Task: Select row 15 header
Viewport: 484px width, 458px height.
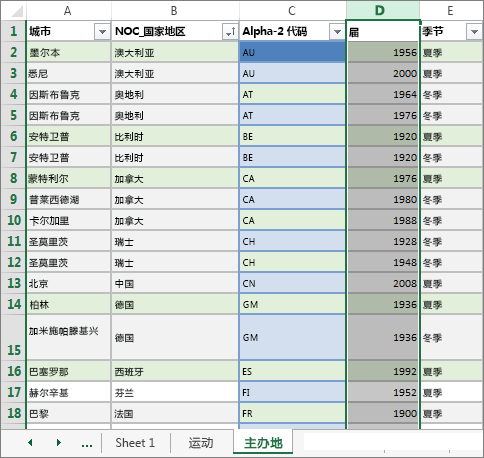Action: [13, 337]
